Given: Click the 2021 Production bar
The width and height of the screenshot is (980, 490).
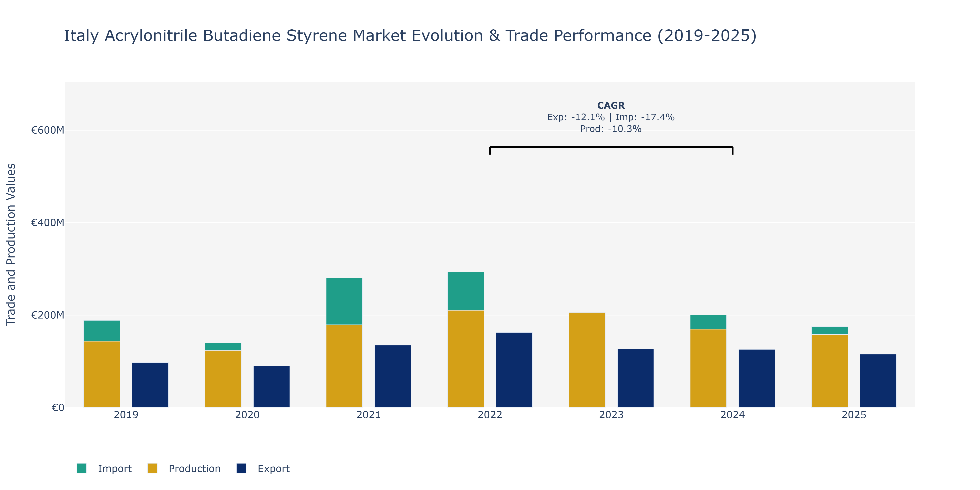Looking at the screenshot, I should [x=344, y=366].
